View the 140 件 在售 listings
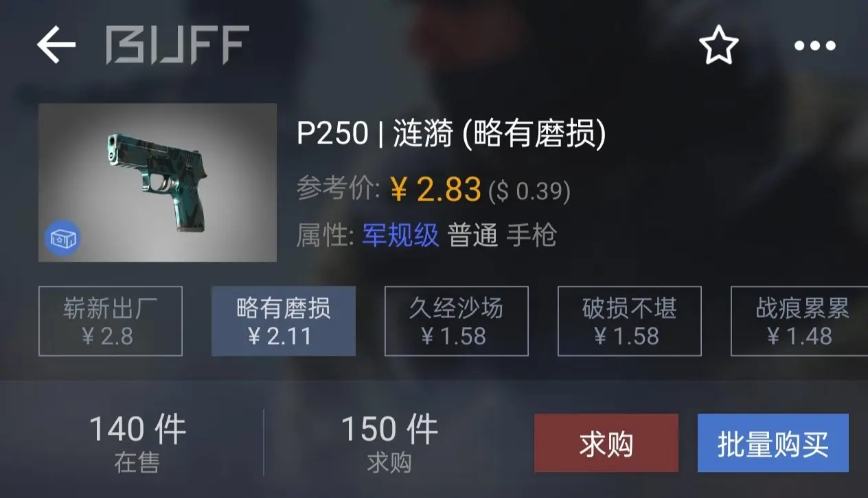This screenshot has height=498, width=868. pos(137,443)
